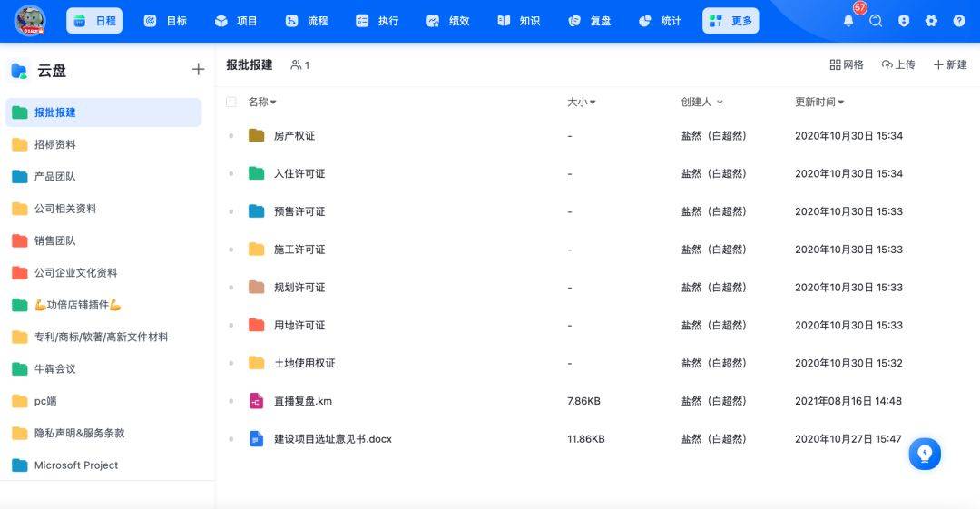This screenshot has height=509, width=980.
Task: Toggle the select-all checkbox in header row
Action: 231,102
